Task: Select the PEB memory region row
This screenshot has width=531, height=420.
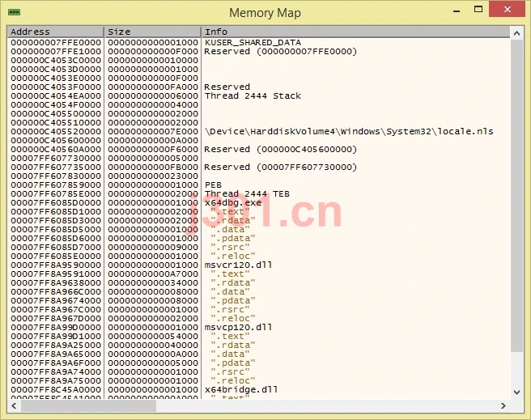Action: point(258,185)
